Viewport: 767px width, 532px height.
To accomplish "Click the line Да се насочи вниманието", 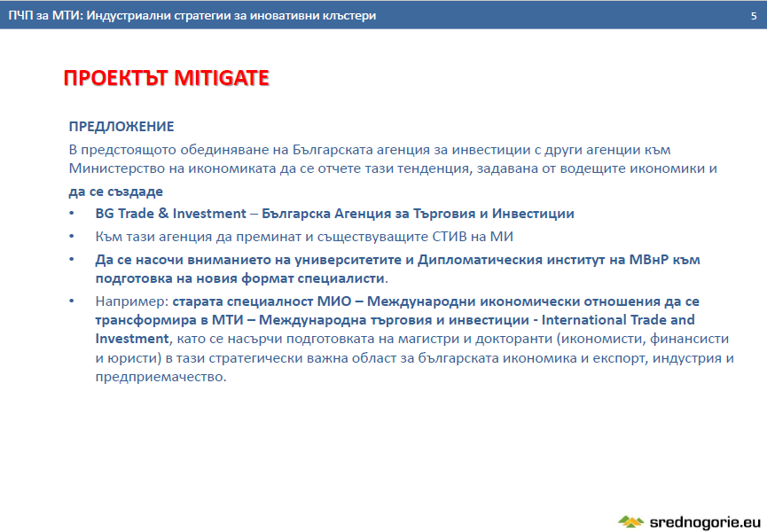I will [x=397, y=260].
